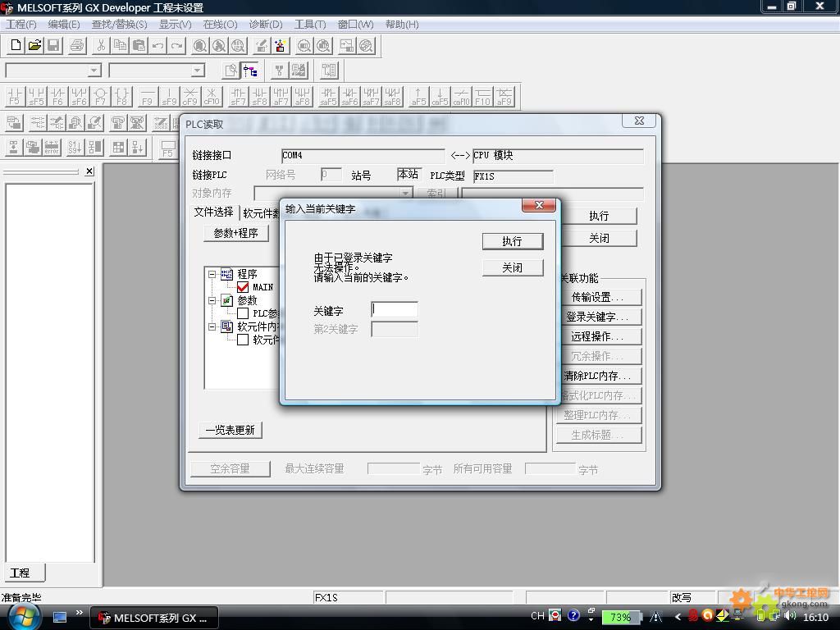The height and width of the screenshot is (630, 840).
Task: Insert parallel rising pulse aF7
Action: click(281, 97)
